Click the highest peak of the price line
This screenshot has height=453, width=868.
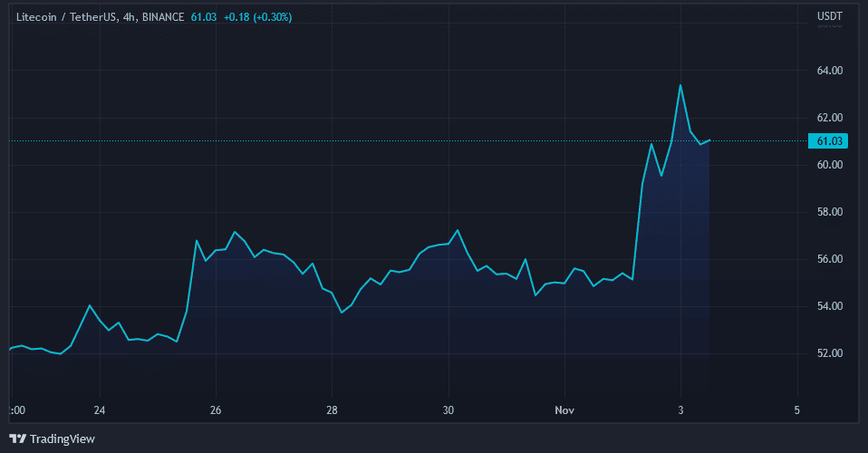pyautogui.click(x=680, y=85)
